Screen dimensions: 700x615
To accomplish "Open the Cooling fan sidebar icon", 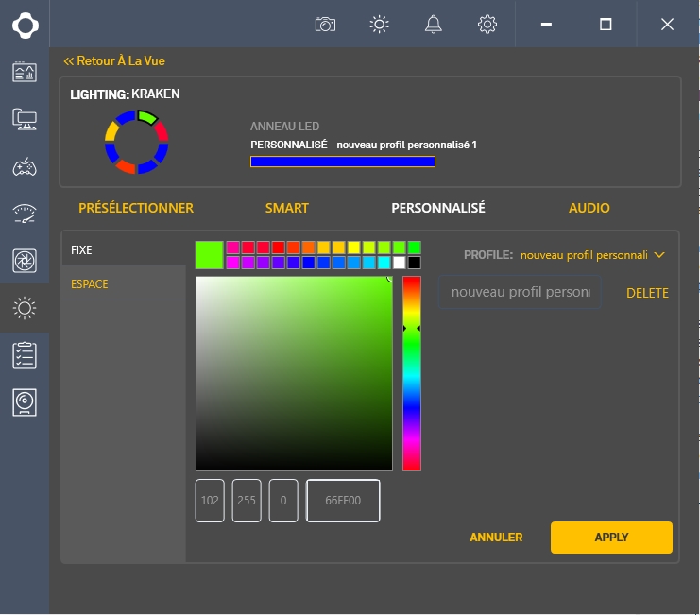I will point(25,261).
